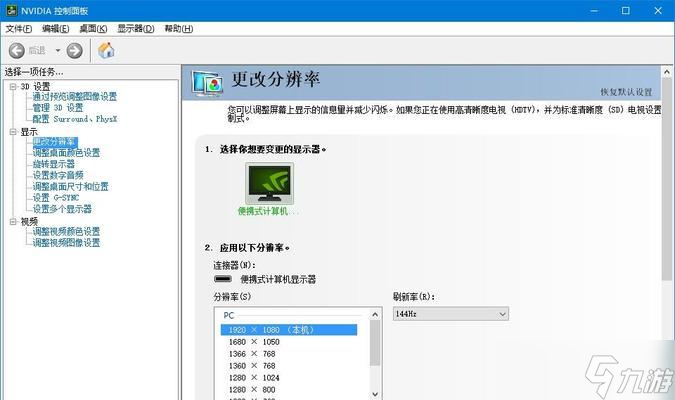Open 管理 3D 设置 in the tree
The width and height of the screenshot is (675, 400).
coord(58,108)
